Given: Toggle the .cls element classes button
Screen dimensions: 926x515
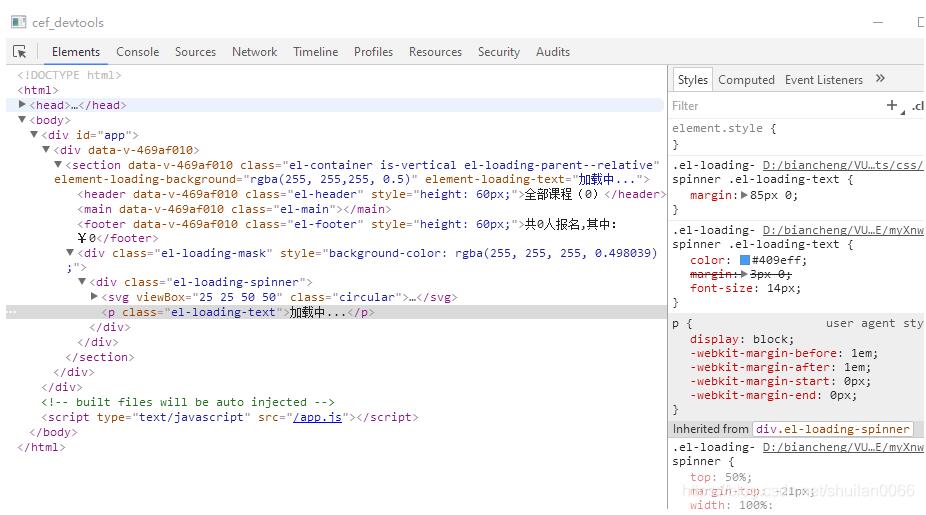Looking at the screenshot, I should 918,106.
